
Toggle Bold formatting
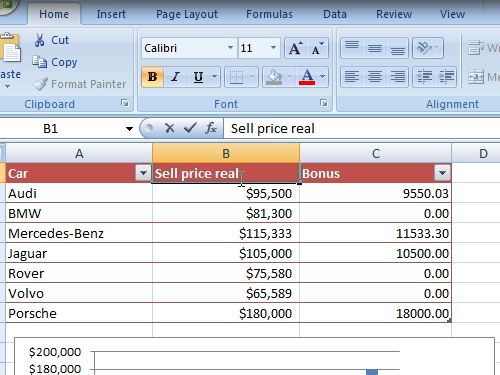point(152,77)
